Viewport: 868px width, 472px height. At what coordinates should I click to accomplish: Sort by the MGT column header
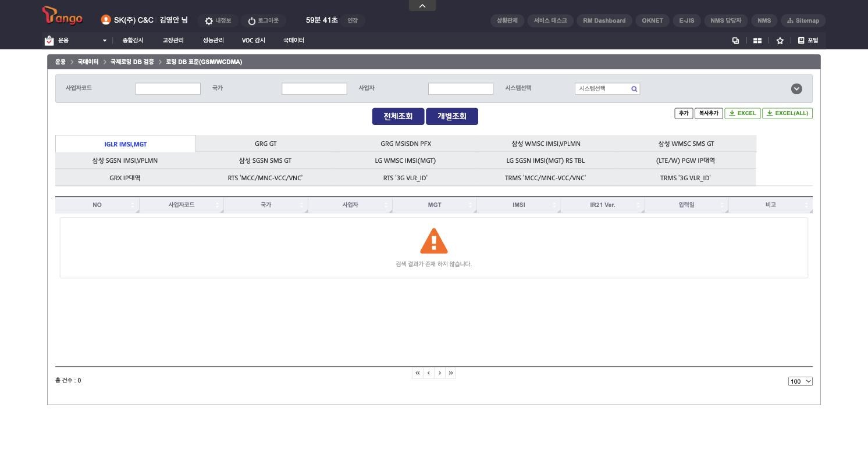(435, 205)
